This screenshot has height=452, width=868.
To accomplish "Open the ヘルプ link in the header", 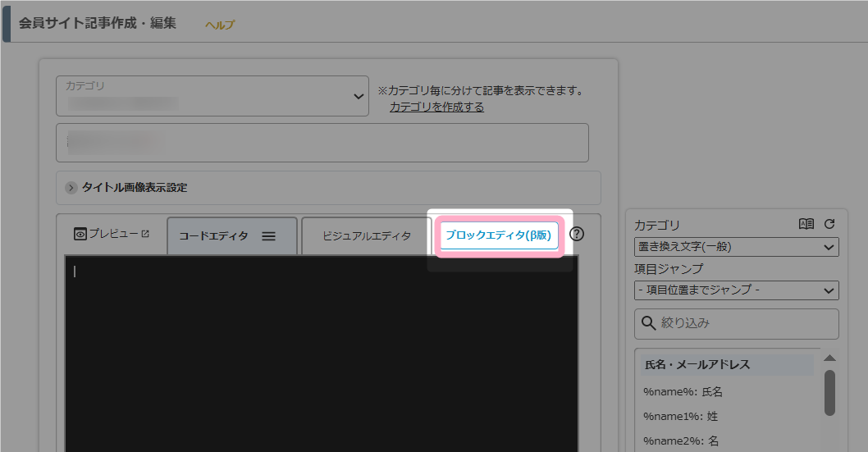I will tap(219, 25).
